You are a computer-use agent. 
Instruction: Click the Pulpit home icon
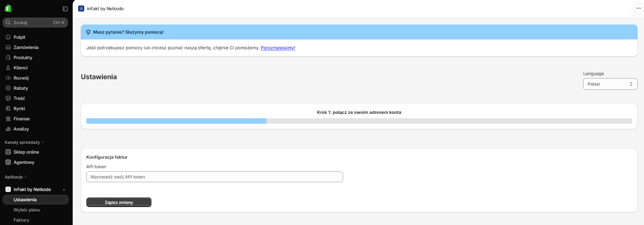tap(8, 37)
